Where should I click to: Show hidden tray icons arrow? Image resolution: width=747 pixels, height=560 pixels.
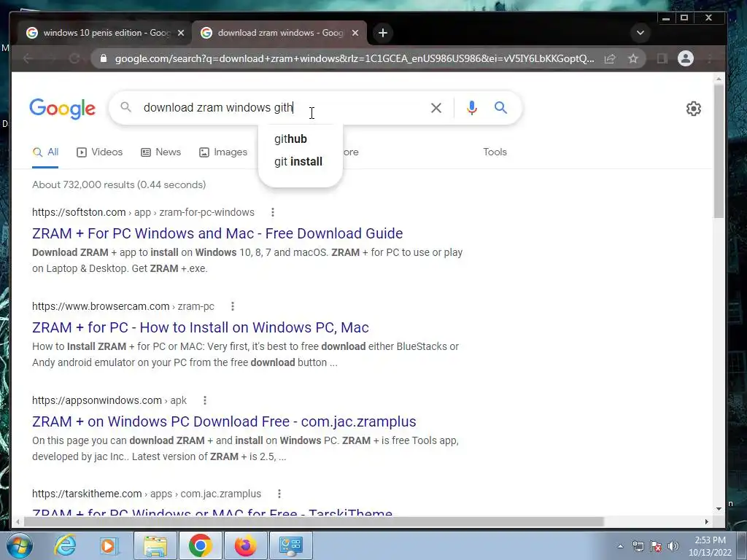pos(620,546)
